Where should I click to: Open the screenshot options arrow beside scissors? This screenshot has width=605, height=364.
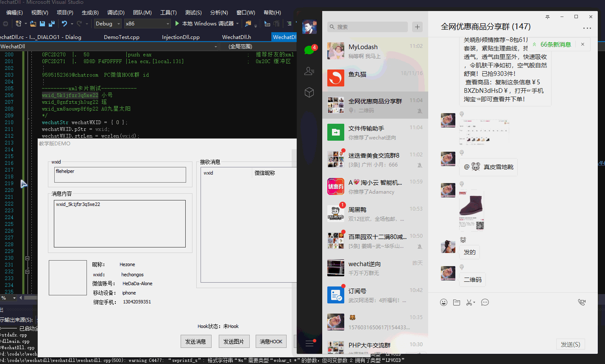tap(474, 303)
